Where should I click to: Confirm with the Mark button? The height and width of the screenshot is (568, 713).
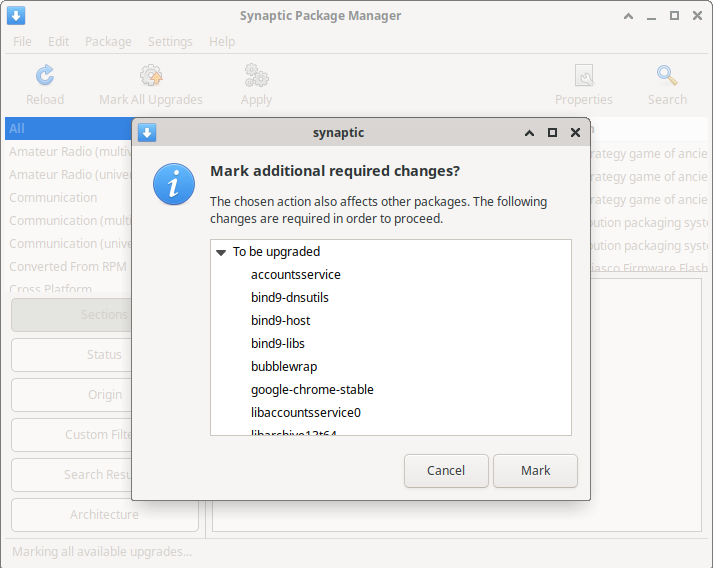535,471
